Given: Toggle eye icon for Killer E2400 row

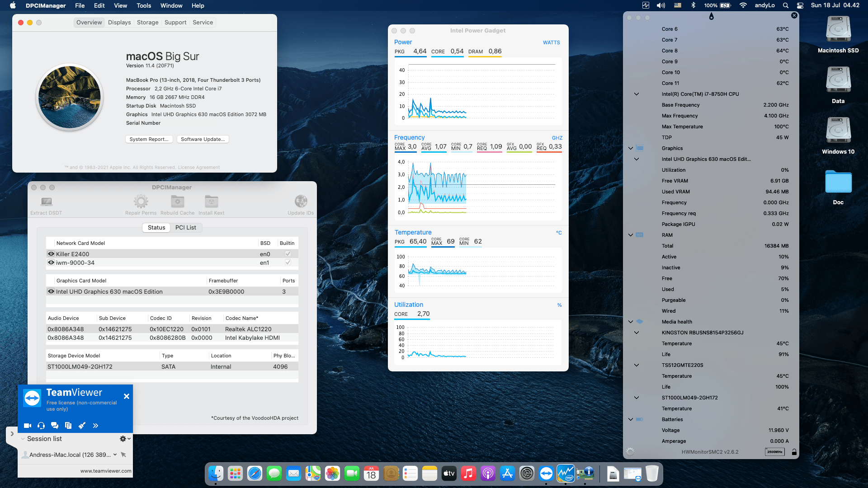Looking at the screenshot, I should coord(51,254).
